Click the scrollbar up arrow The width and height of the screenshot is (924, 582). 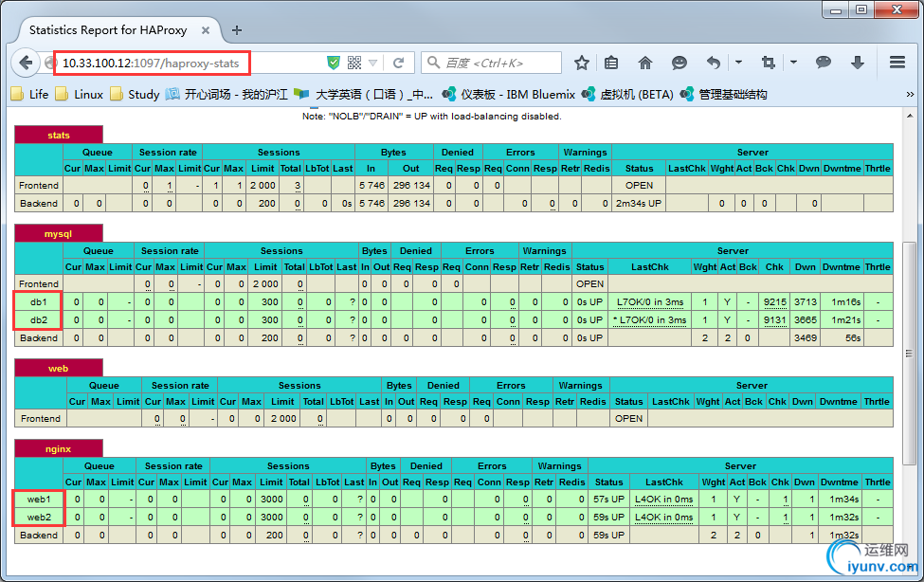(x=909, y=117)
